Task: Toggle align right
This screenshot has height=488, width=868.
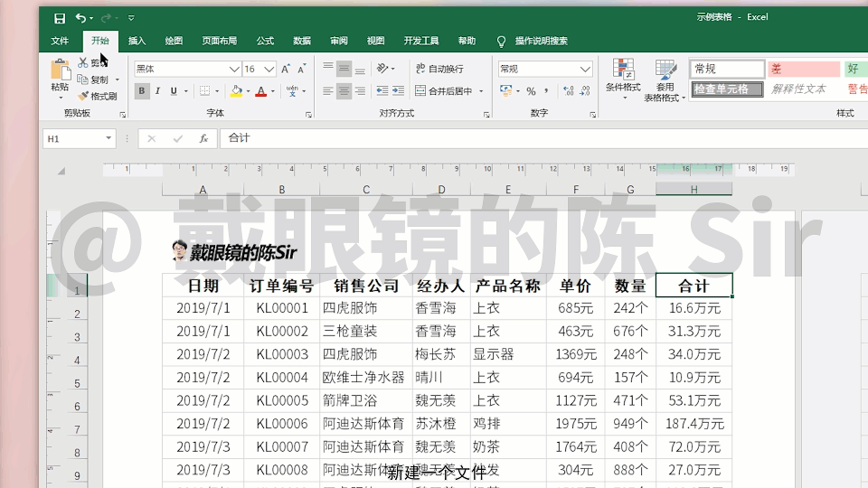Action: (x=360, y=90)
